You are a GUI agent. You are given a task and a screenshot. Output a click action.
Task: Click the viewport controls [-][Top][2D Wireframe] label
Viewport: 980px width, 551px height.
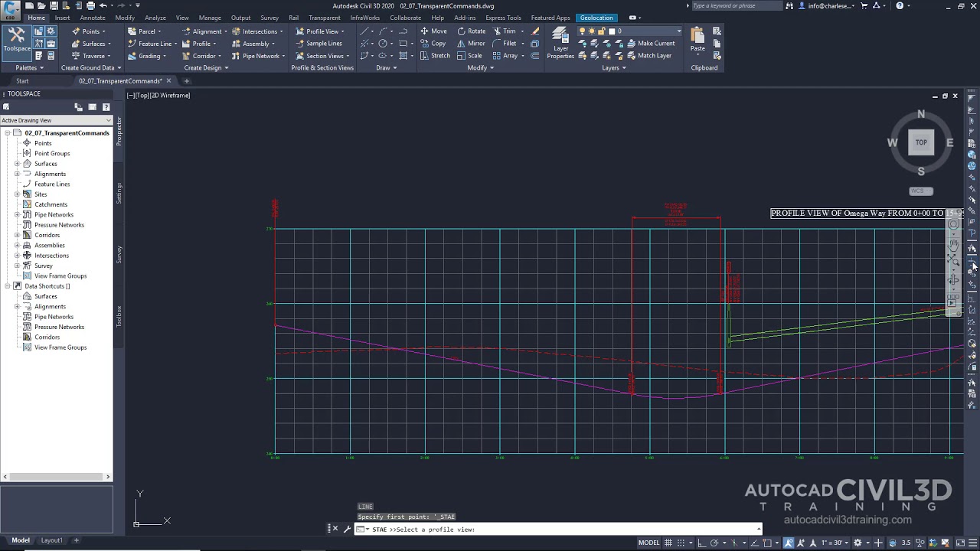[158, 96]
